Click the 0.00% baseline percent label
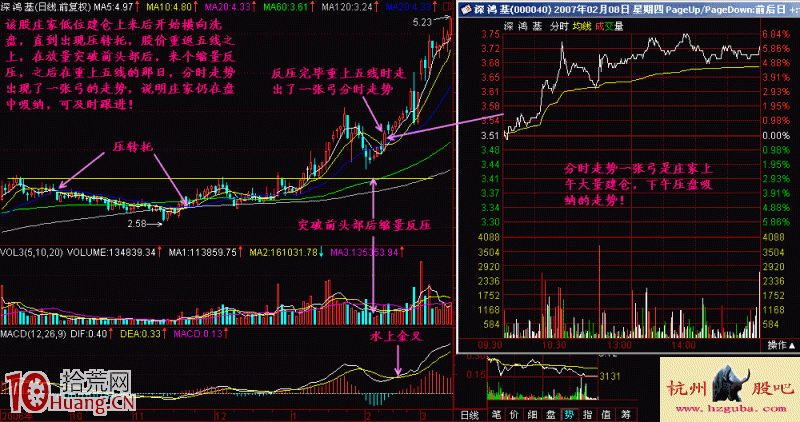 [776, 135]
